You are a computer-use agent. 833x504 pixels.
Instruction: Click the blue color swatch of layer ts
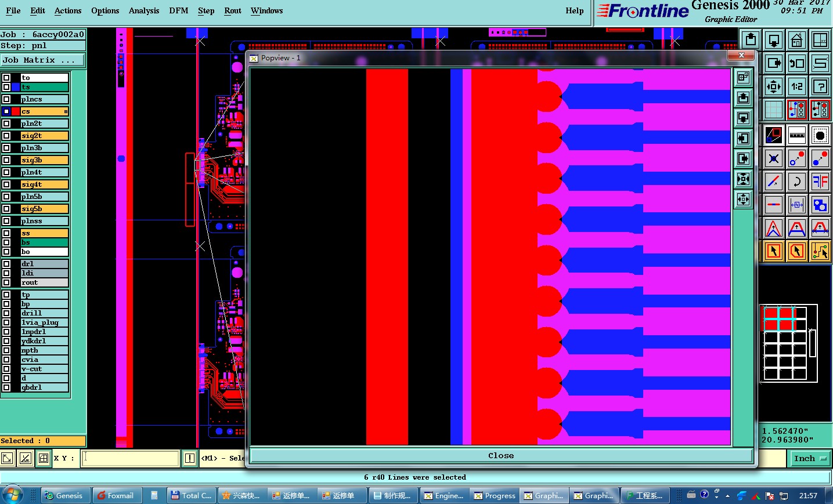coord(16,87)
